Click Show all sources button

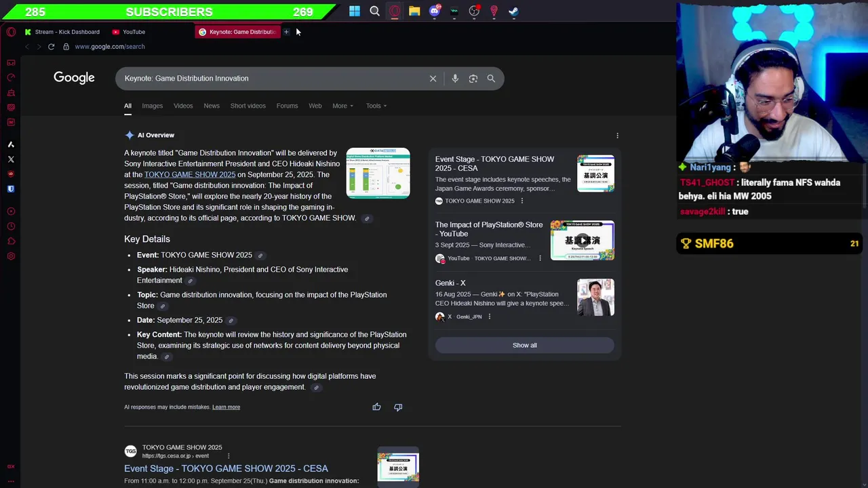pyautogui.click(x=524, y=346)
